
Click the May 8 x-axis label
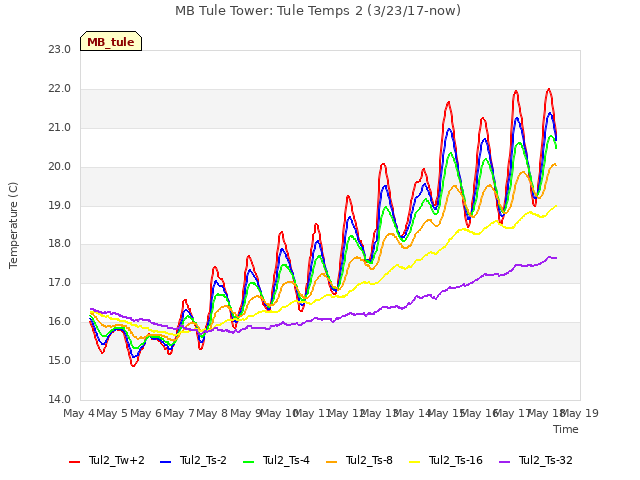(211, 413)
